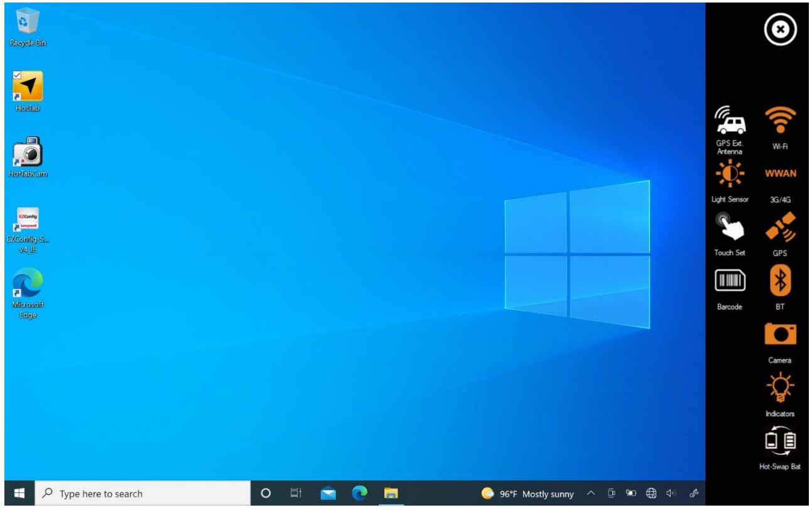
Task: Launch Edge from the taskbar
Action: [359, 494]
